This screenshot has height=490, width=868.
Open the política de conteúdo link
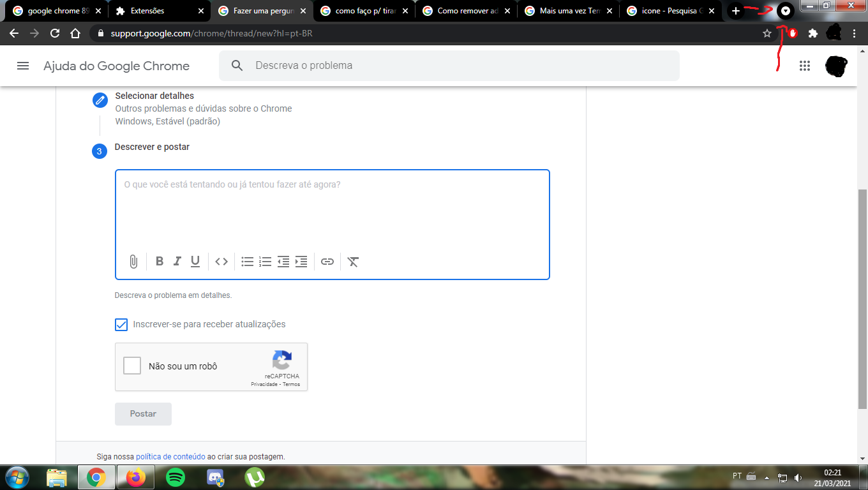click(170, 456)
